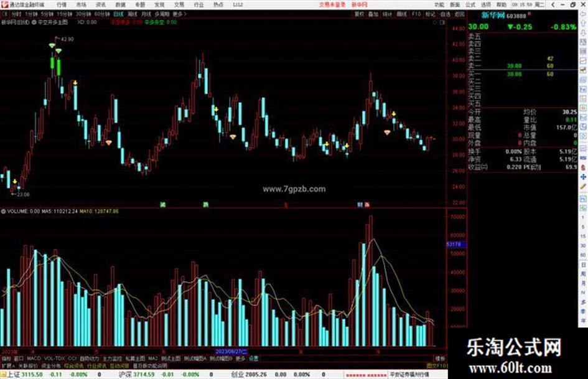588x379 pixels.
Task: Select the 周线 weekly period
Action: tap(133, 14)
